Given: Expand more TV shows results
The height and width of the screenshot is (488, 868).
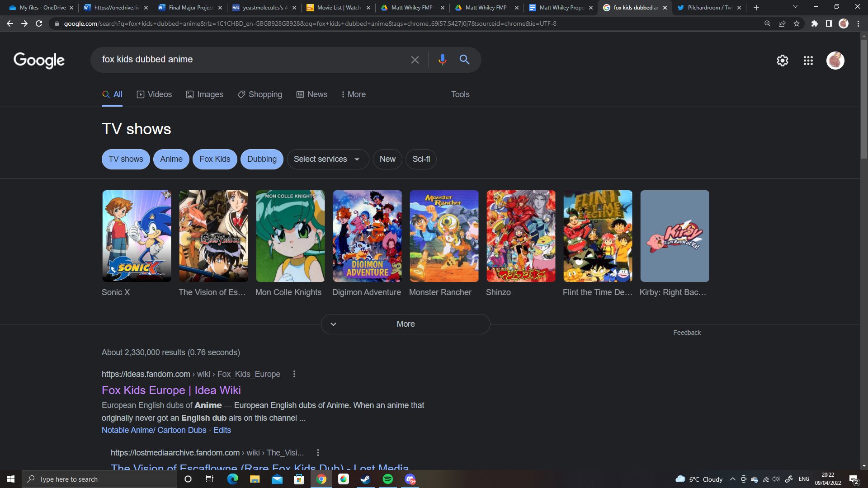Looking at the screenshot, I should [405, 324].
